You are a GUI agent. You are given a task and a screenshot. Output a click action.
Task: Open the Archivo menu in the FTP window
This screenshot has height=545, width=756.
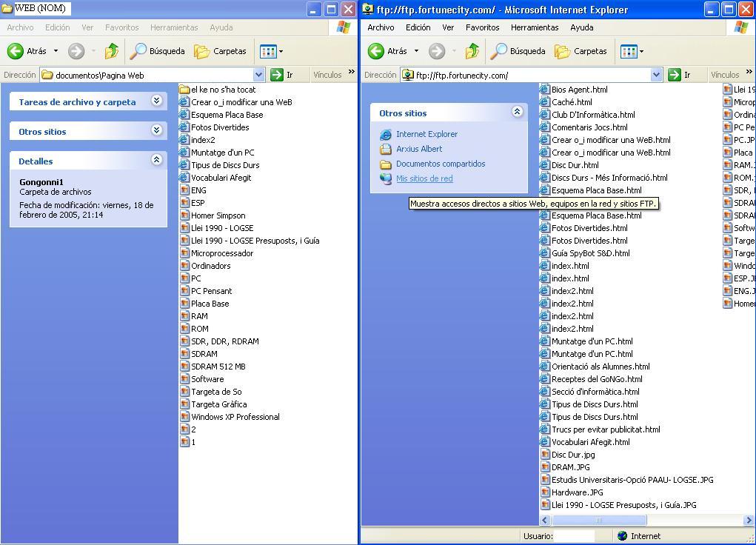pyautogui.click(x=381, y=27)
